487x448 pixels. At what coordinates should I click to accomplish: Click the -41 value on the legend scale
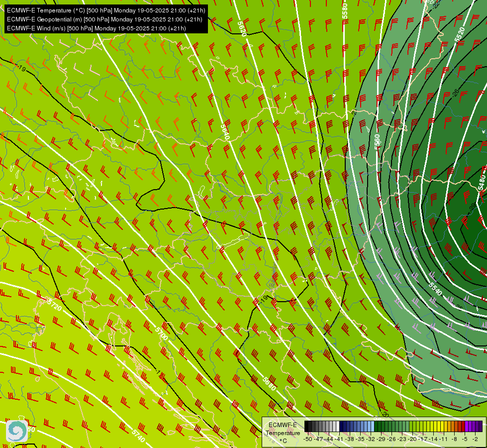point(339,440)
